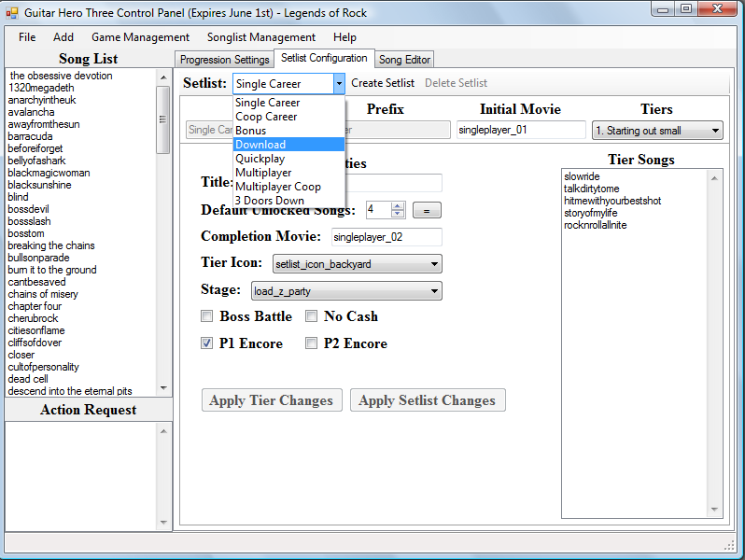The image size is (745, 560).
Task: Open the Tiers dropdown
Action: coord(657,130)
